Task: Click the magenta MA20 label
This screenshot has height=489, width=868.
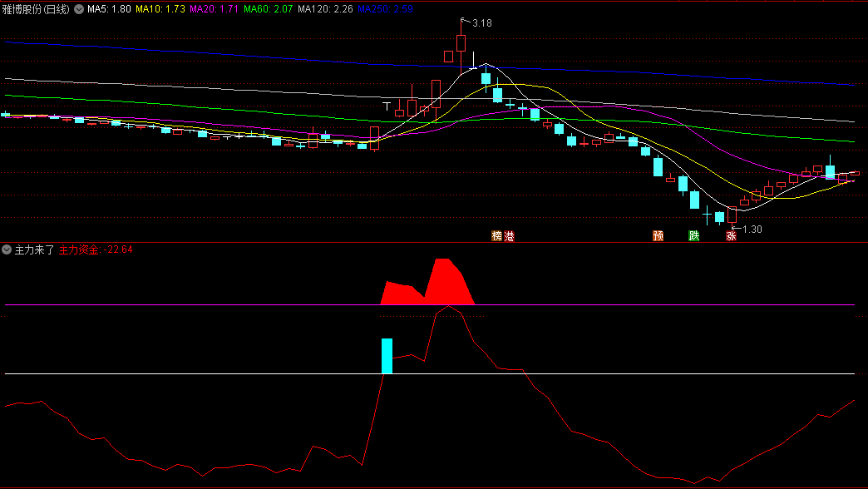Action: coord(214,9)
